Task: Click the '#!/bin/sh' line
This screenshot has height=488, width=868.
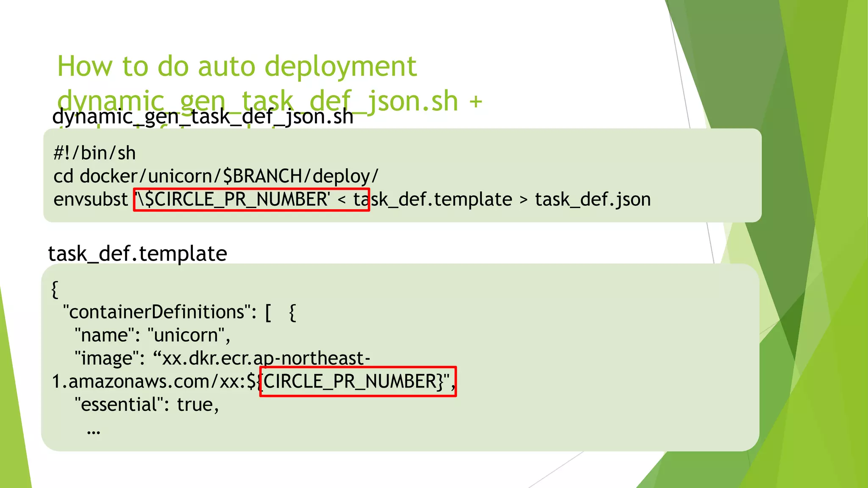Action: pos(95,153)
